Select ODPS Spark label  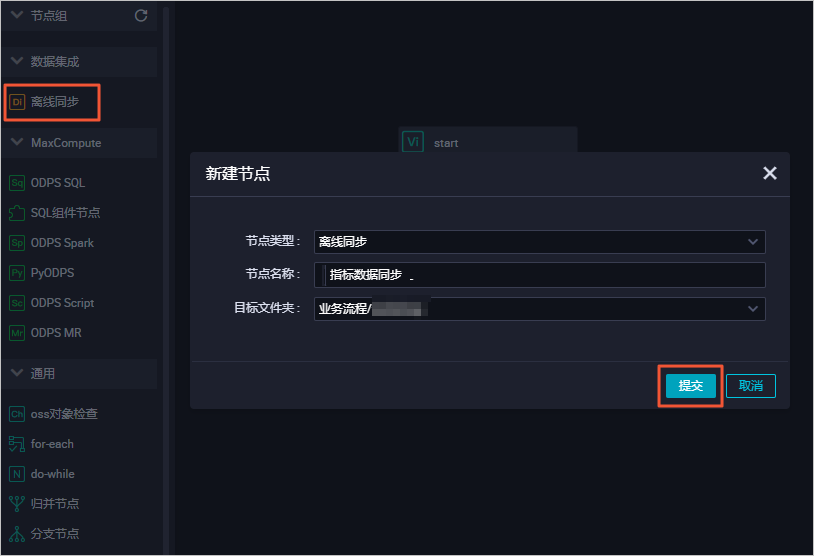point(62,243)
